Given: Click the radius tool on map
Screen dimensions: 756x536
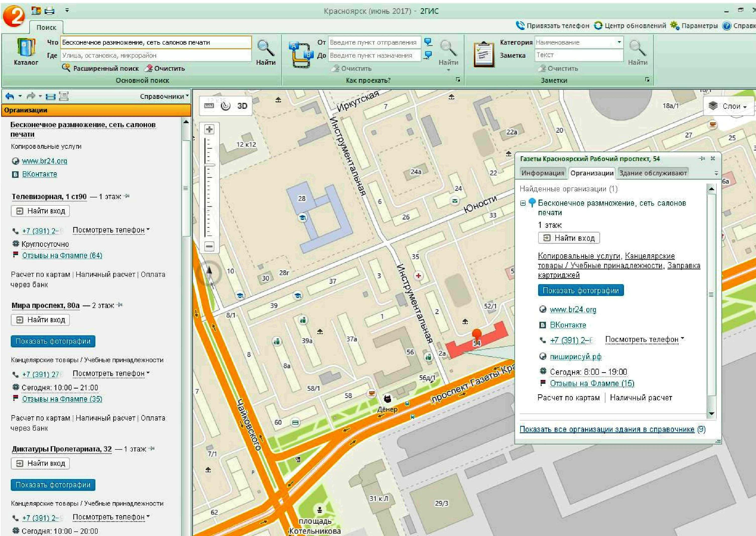Looking at the screenshot, I should 226,106.
